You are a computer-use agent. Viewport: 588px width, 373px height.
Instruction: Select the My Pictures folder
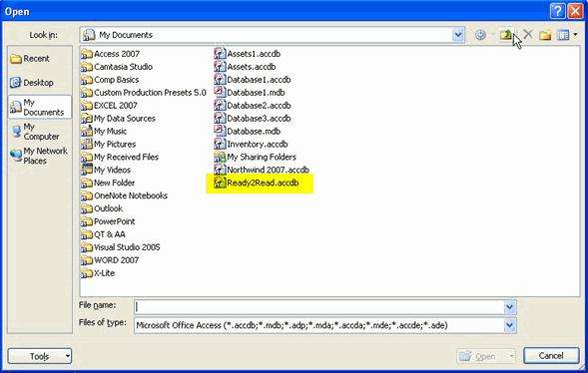[109, 145]
